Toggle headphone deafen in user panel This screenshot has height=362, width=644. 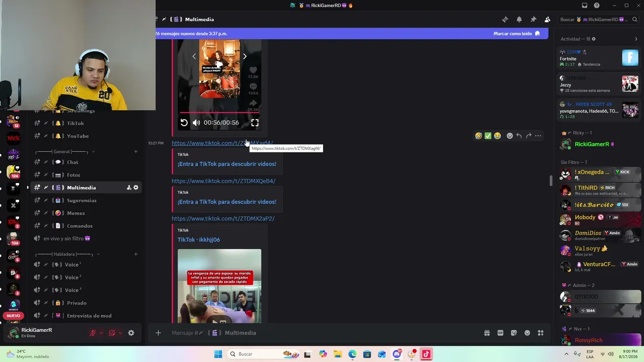pos(112,333)
